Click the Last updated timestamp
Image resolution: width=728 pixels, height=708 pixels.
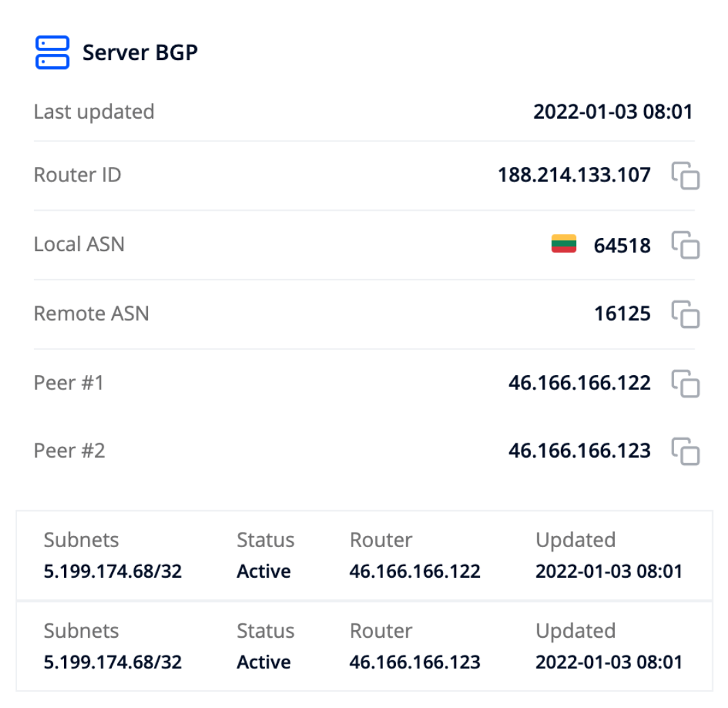click(x=612, y=112)
